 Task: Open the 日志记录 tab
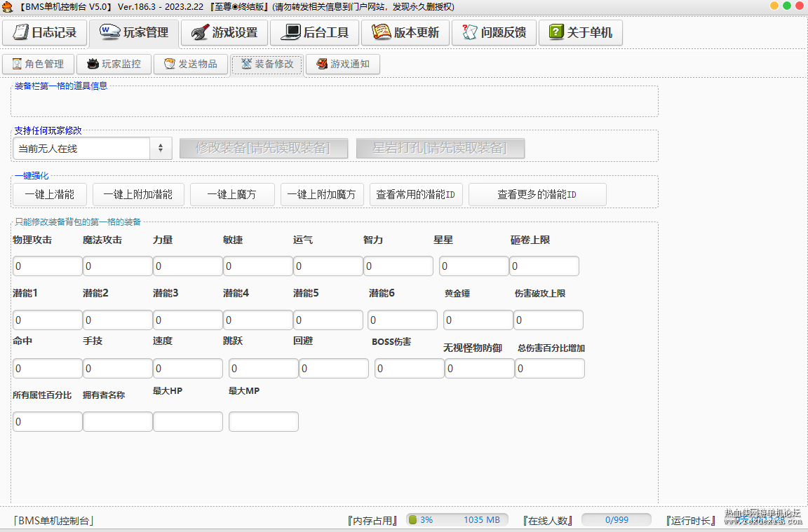[44, 32]
